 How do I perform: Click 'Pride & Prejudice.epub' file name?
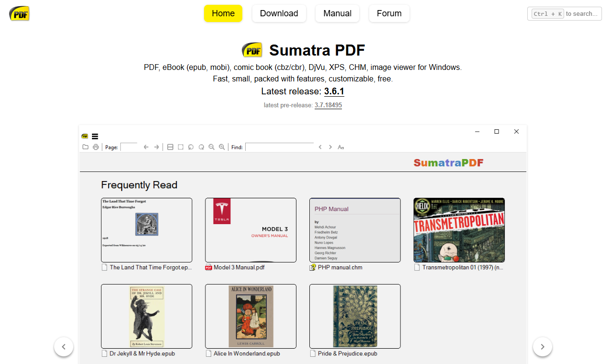click(x=348, y=353)
